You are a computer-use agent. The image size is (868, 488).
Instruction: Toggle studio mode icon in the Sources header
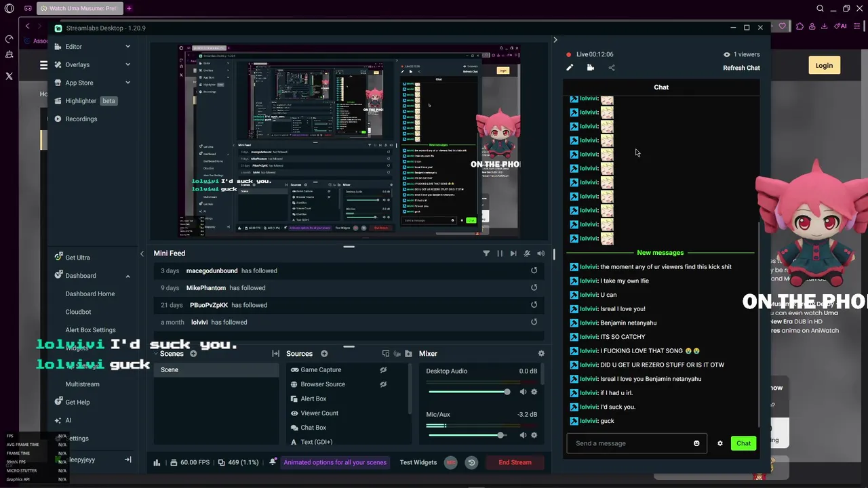point(397,354)
